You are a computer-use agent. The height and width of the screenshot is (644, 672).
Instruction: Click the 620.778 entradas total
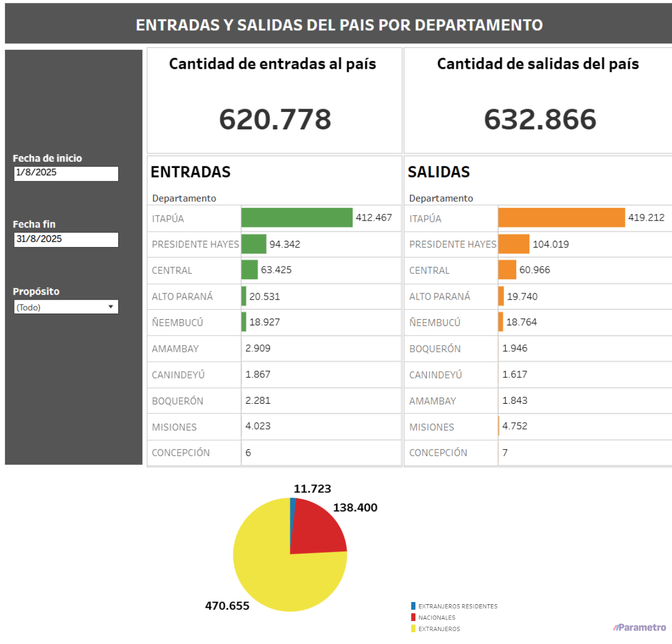coord(275,119)
